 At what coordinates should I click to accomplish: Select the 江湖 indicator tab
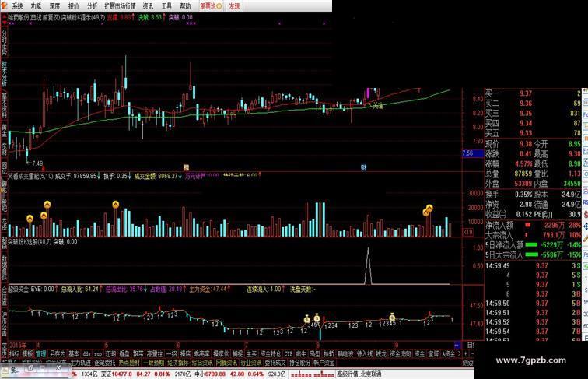pos(110,354)
